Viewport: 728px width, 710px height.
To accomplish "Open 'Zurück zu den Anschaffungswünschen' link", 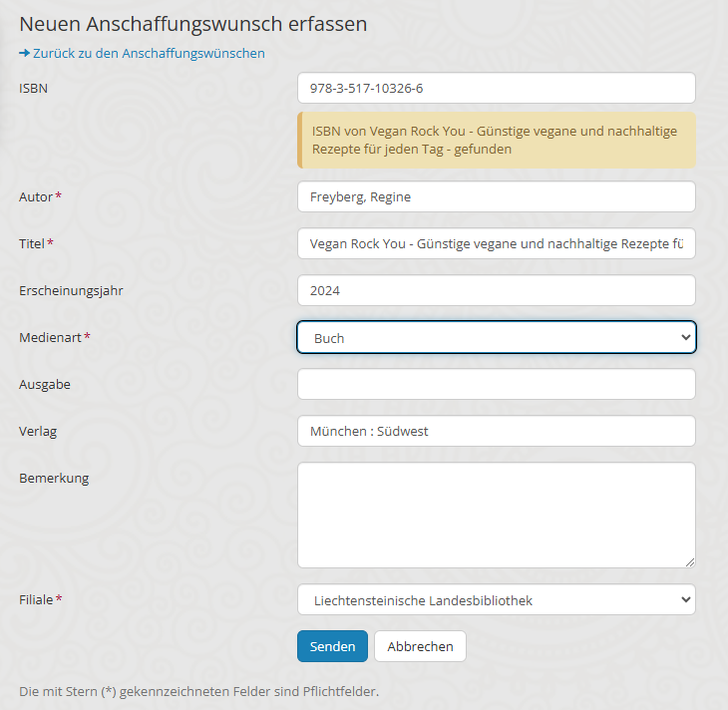I will pyautogui.click(x=149, y=53).
